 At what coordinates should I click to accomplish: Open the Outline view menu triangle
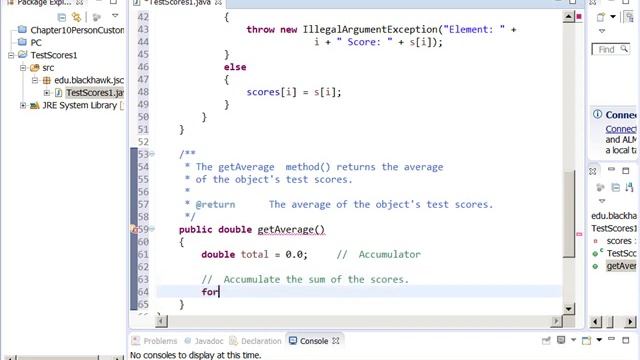(x=602, y=201)
